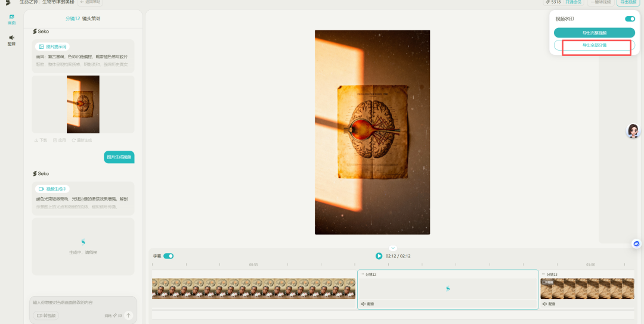Click the 导出全部分镜 button

click(x=594, y=45)
